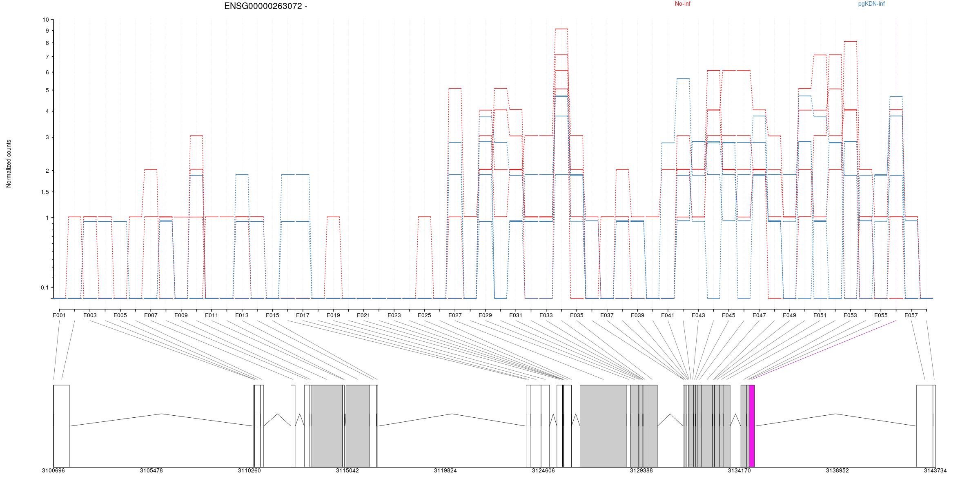The height and width of the screenshot is (490, 980).
Task: Click the exon label E055
Action: click(x=881, y=315)
